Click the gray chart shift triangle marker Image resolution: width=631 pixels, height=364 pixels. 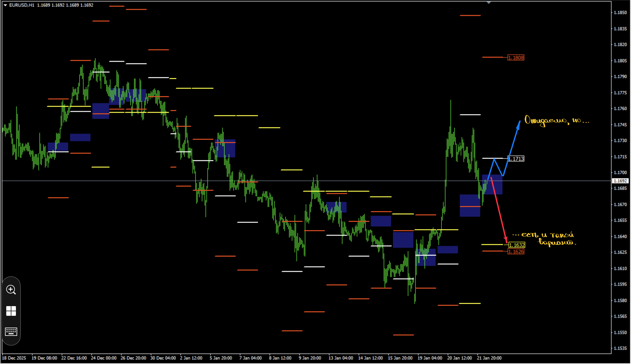(x=489, y=3)
